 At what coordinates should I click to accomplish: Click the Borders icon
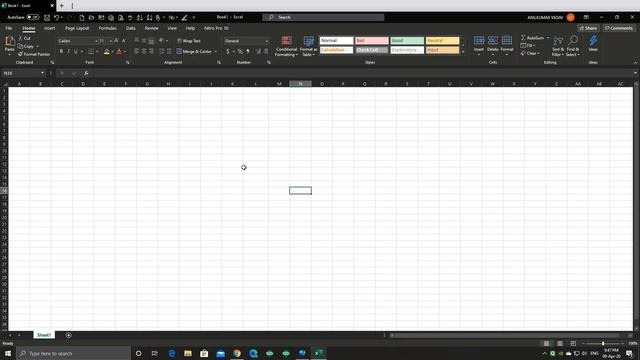(91, 51)
